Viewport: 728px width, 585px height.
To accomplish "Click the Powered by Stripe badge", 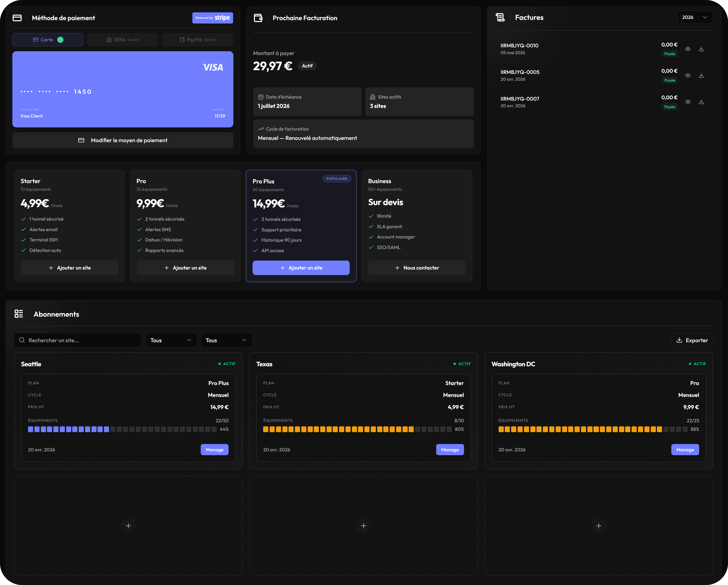I will point(213,18).
